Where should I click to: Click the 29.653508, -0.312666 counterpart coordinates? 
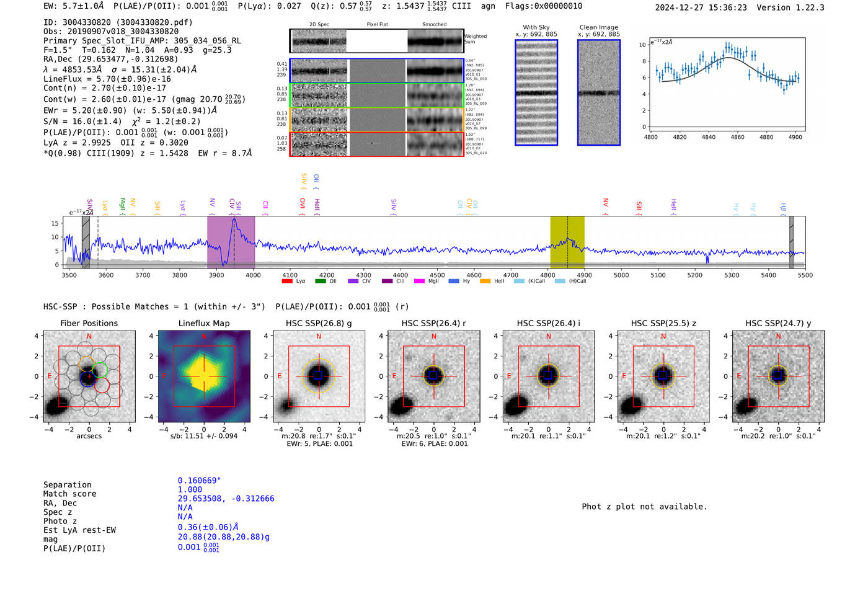(x=226, y=499)
